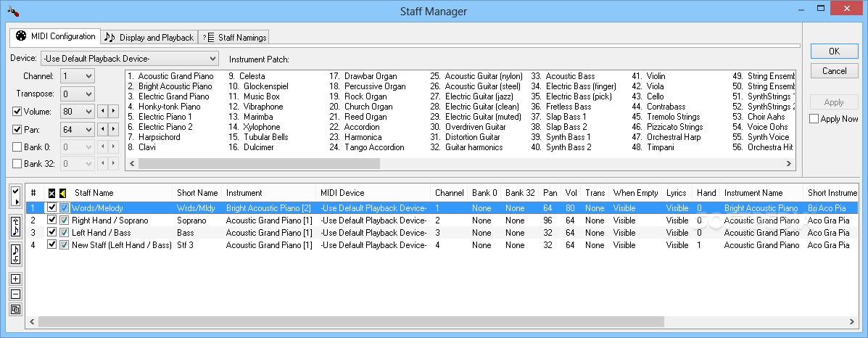Toggle playback checkbox for Left Hand / Bass

(65, 233)
